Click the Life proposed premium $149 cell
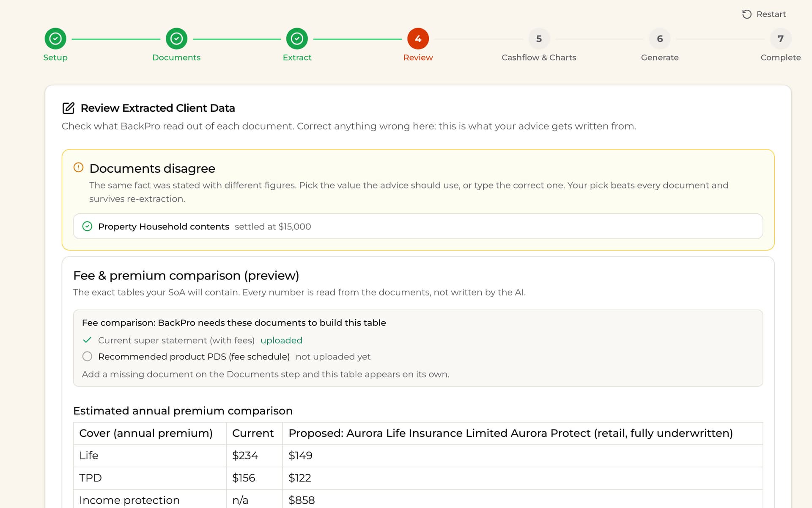Image resolution: width=812 pixels, height=508 pixels. (x=523, y=456)
